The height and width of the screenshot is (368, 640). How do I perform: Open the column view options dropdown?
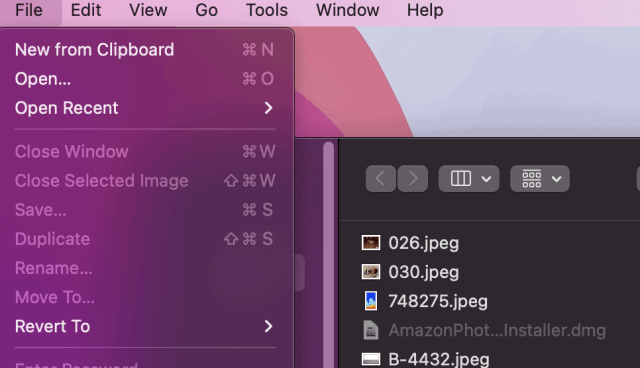point(469,179)
